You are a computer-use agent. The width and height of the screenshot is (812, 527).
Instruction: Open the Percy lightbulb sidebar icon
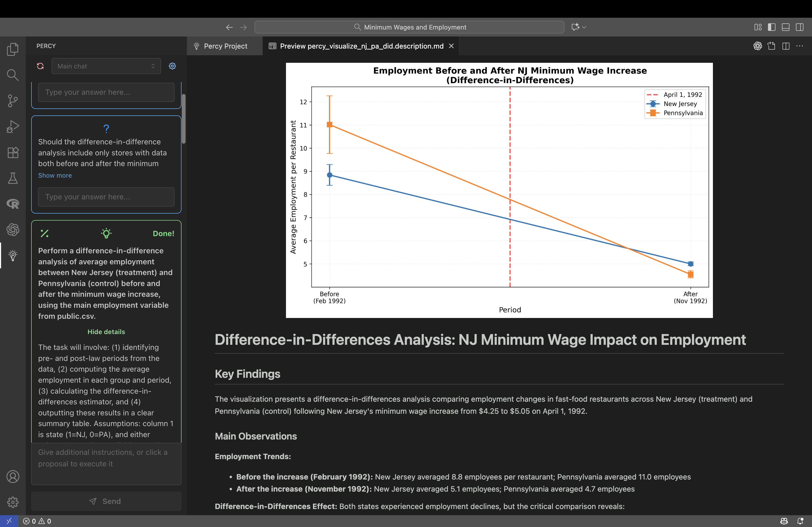tap(13, 255)
